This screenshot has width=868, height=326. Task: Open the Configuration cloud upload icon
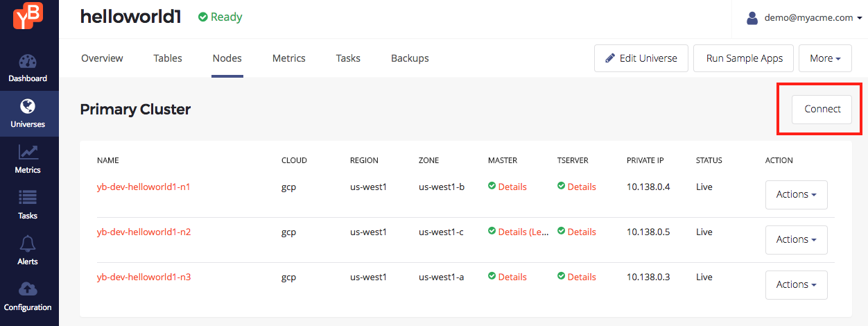[x=28, y=289]
